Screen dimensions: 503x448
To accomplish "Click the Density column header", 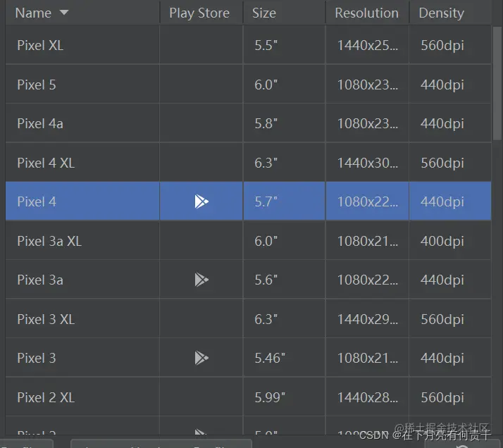I will click(x=450, y=13).
